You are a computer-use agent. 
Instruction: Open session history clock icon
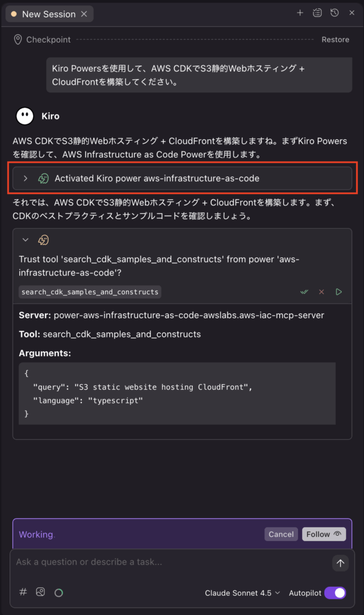pos(335,13)
